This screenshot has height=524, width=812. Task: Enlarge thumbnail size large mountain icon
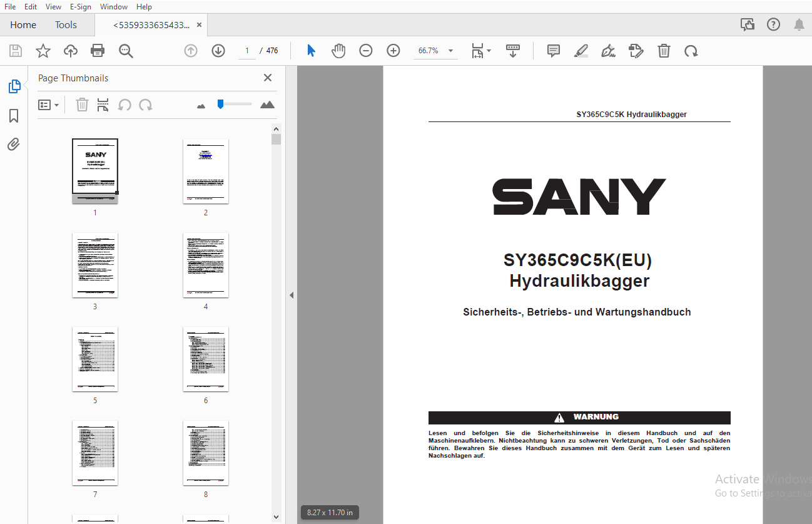267,105
